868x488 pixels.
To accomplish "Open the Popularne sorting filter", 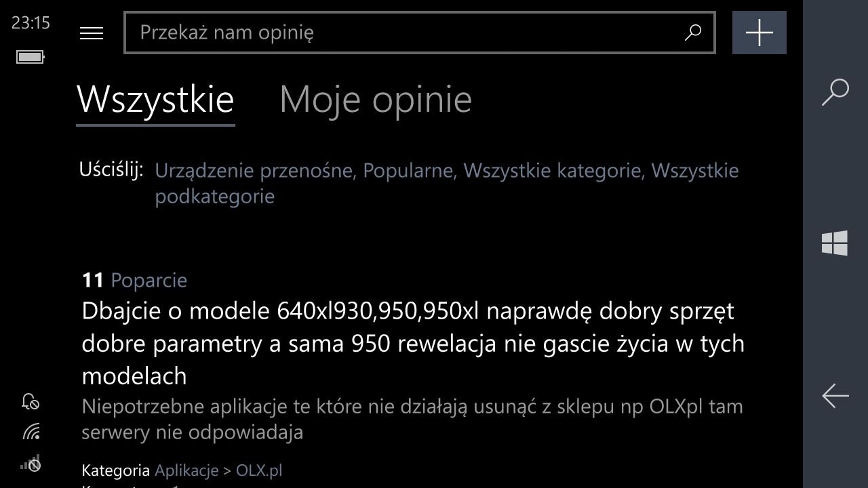I will tap(408, 170).
